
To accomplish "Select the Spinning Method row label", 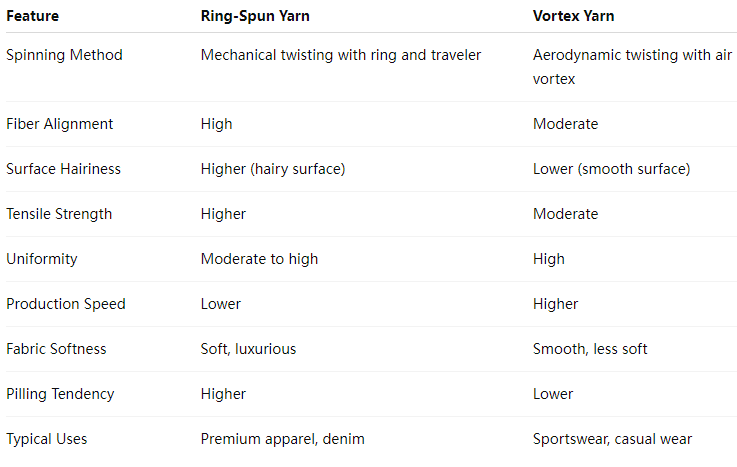I will pos(64,55).
